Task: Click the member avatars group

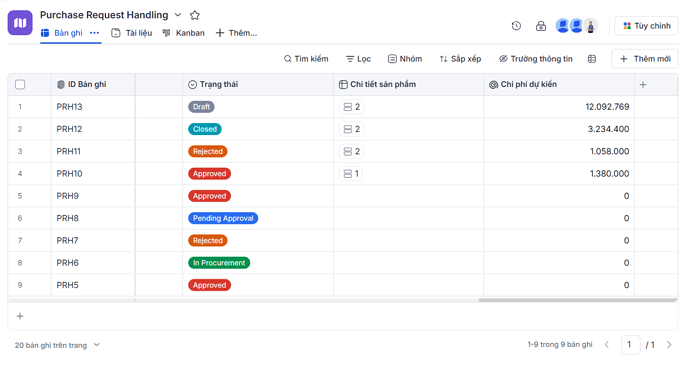Action: [x=576, y=26]
